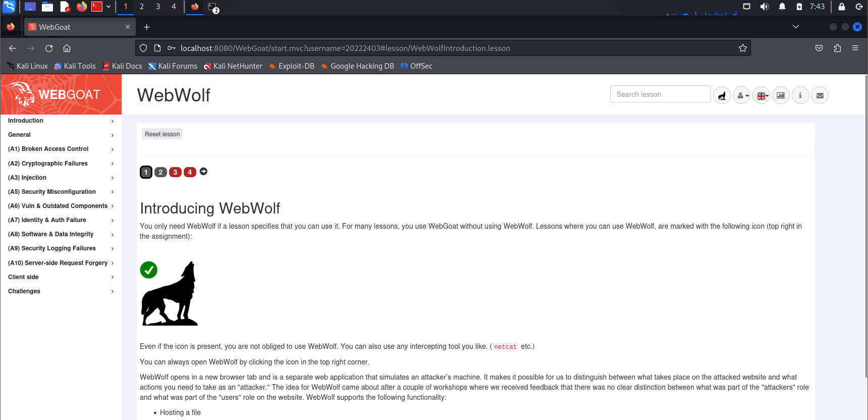This screenshot has width=868, height=420.
Task: Click the browser address bar URL
Action: [345, 48]
